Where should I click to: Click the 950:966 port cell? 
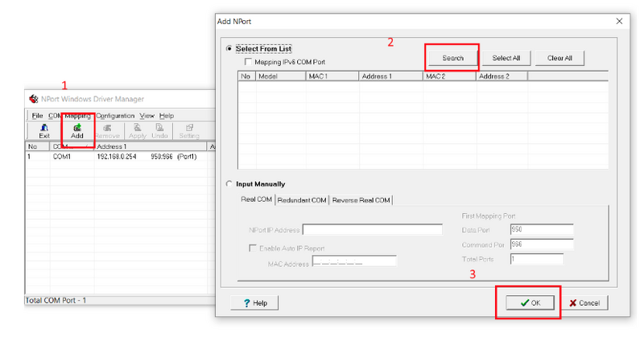(162, 157)
